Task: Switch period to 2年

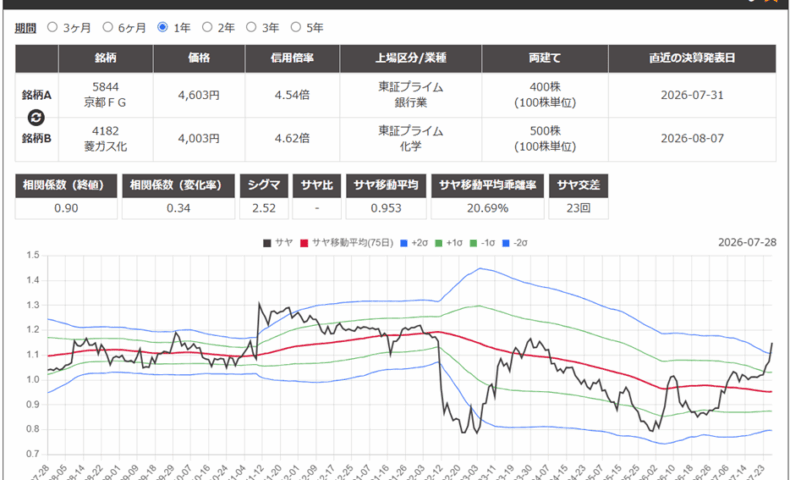Action: (x=207, y=27)
